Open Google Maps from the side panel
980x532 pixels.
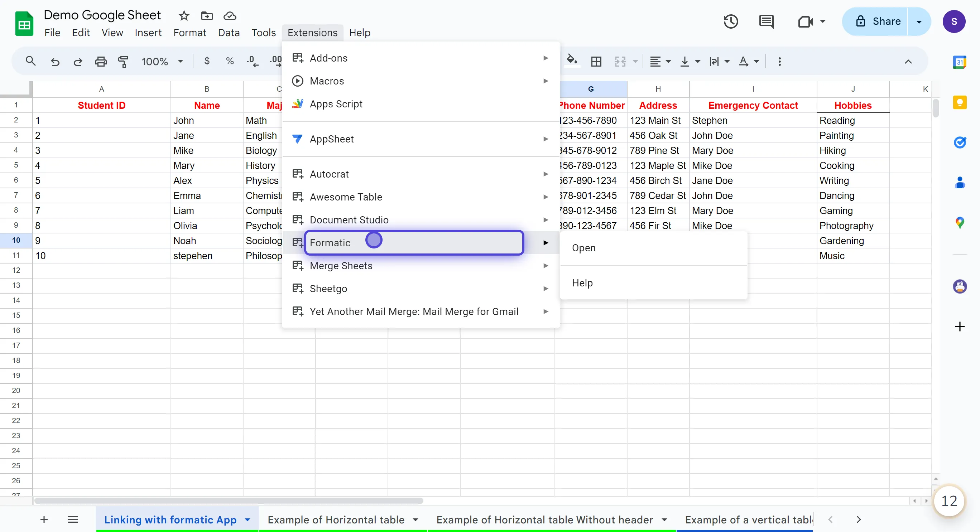(x=960, y=222)
